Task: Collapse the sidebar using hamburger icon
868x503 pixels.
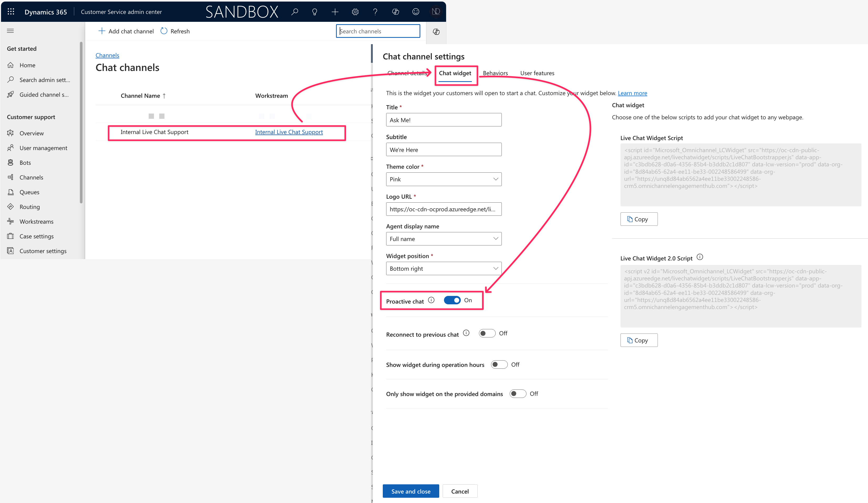Action: tap(10, 31)
